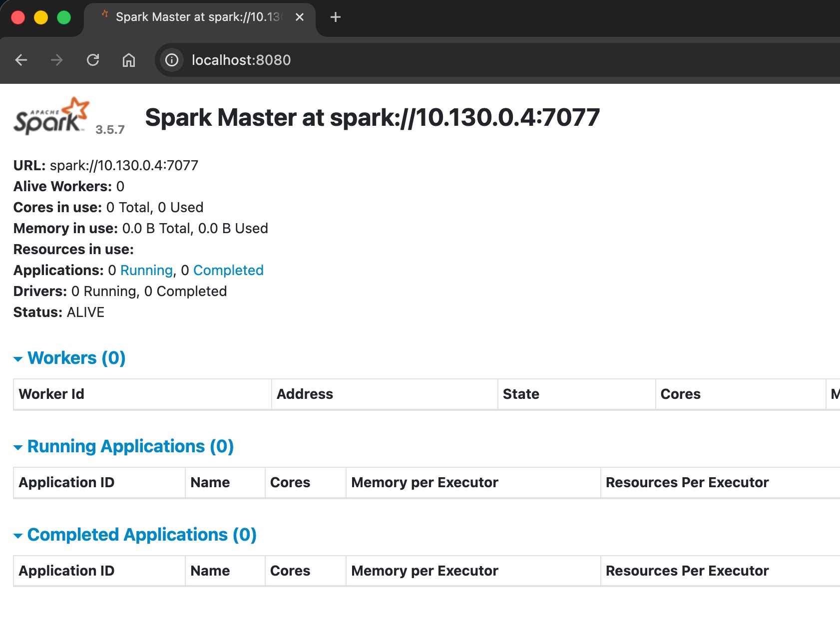Maximize the browser window with green button
This screenshot has height=627, width=840.
coord(64,17)
